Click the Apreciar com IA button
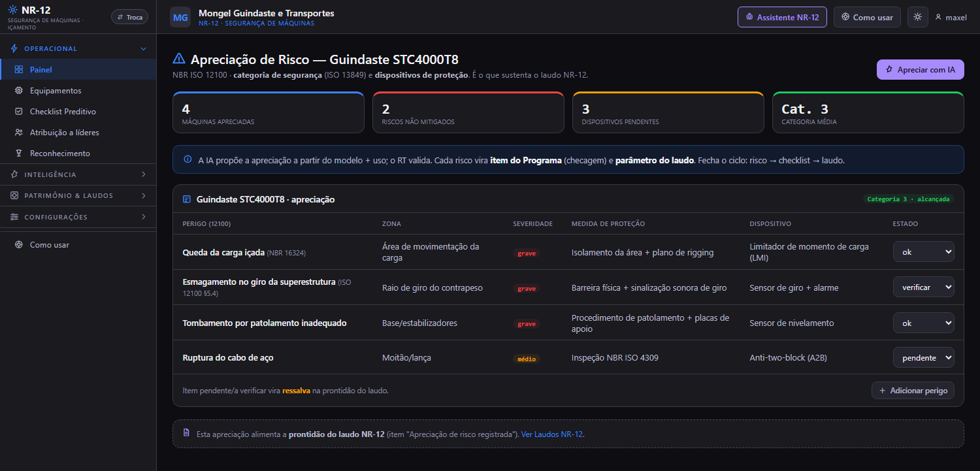 pyautogui.click(x=920, y=69)
